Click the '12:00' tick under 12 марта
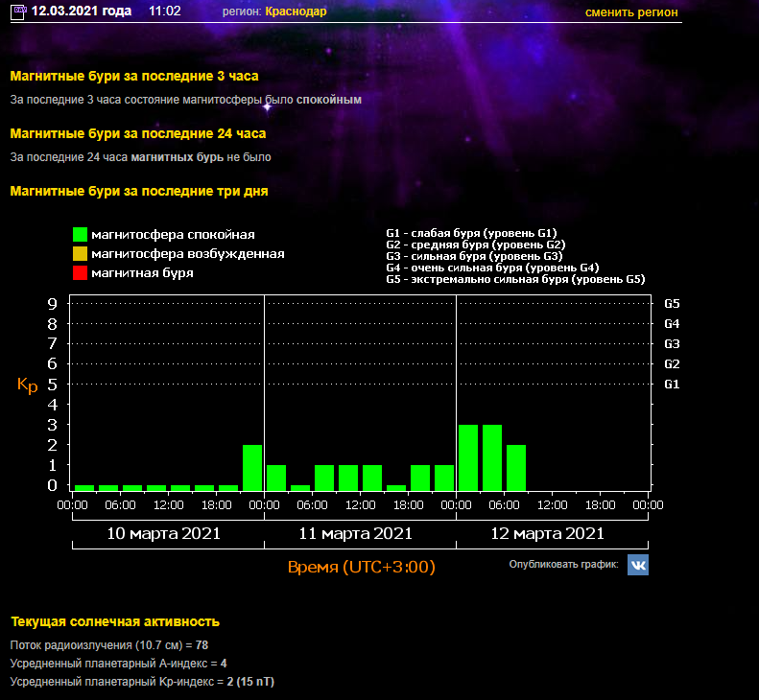Viewport: 759px width, 700px height. coord(552,505)
